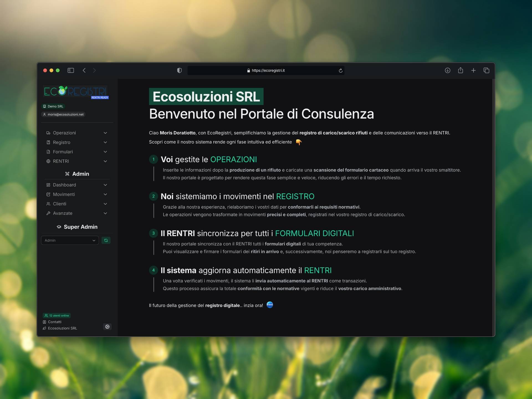This screenshot has height=399, width=532.
Task: Expand the Dashboard chevron
Action: coord(105,185)
